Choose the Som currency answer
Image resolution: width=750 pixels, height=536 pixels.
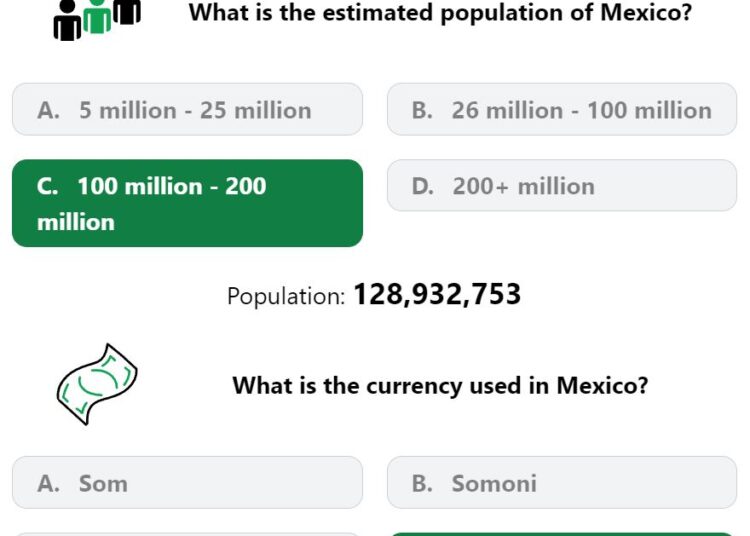pos(187,482)
